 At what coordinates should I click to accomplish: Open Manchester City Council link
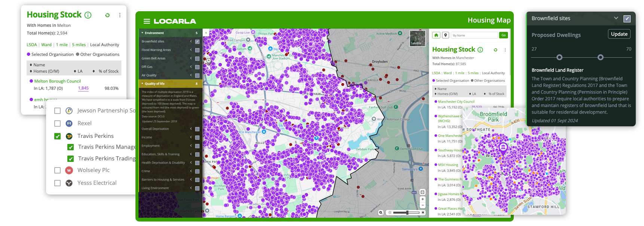456,102
